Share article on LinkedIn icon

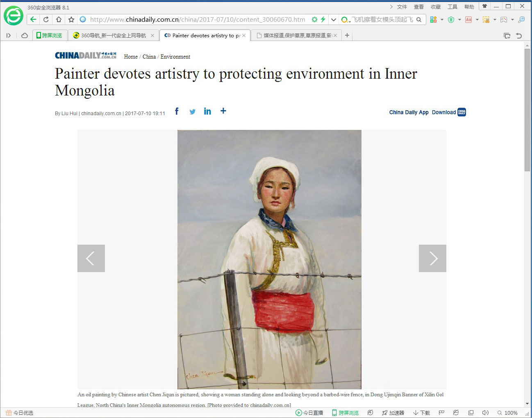(207, 111)
